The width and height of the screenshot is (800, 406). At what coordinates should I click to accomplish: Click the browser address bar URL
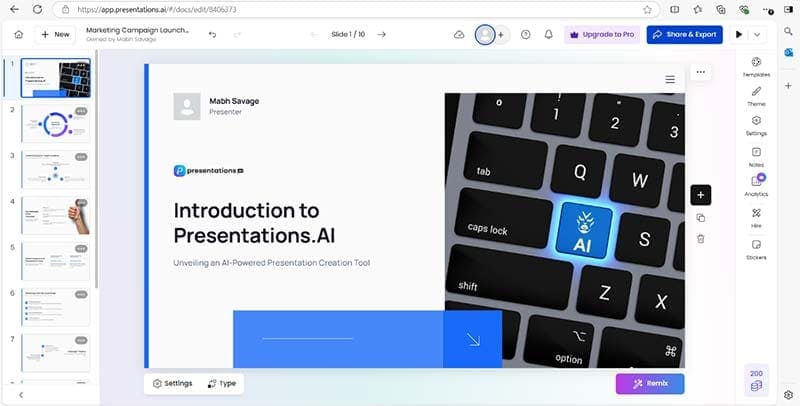[157, 9]
